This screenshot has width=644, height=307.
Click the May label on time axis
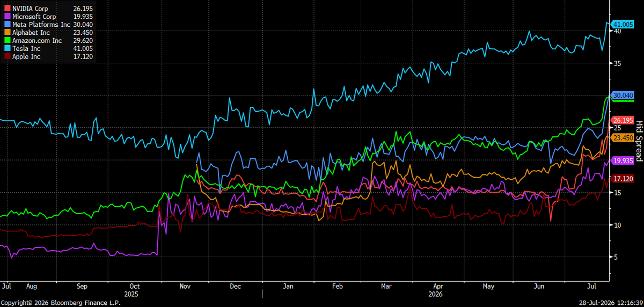pos(488,287)
